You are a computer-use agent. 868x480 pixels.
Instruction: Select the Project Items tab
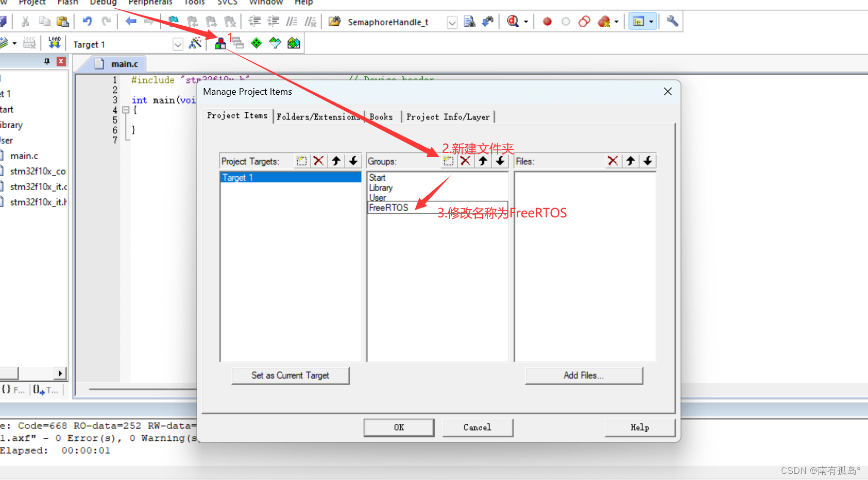237,116
